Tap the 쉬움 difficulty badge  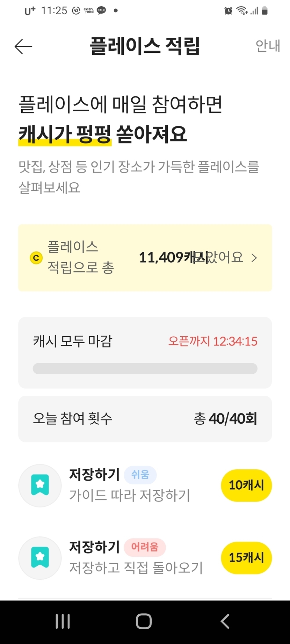[x=140, y=475]
